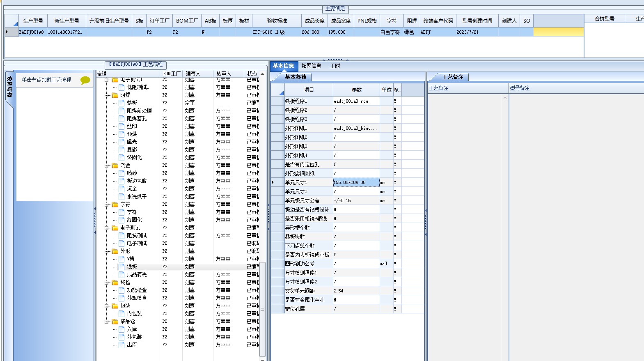Collapse the 阻焊 tree node
Image resolution: width=644 pixels, height=361 pixels.
pos(107,95)
